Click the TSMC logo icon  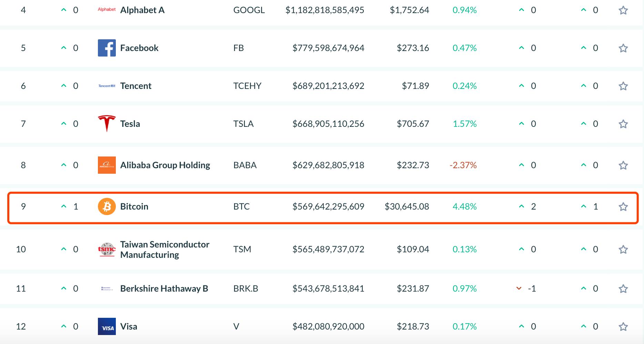pyautogui.click(x=107, y=249)
